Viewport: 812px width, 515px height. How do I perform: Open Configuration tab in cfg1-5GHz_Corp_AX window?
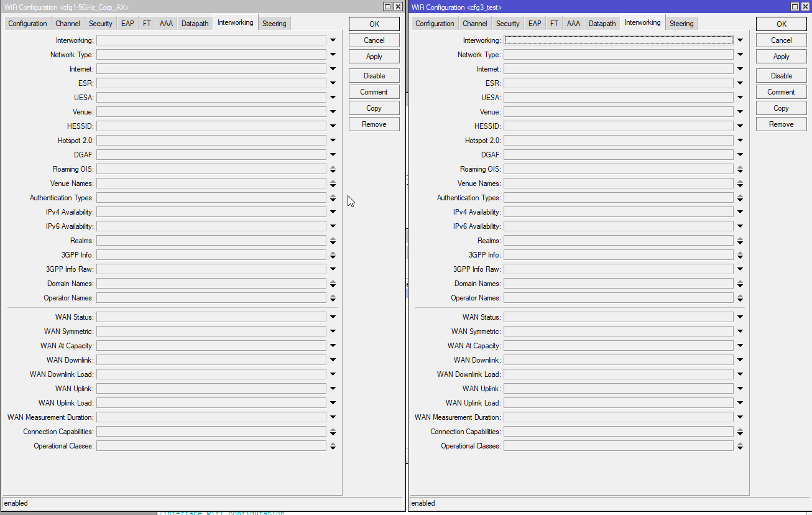tap(27, 24)
